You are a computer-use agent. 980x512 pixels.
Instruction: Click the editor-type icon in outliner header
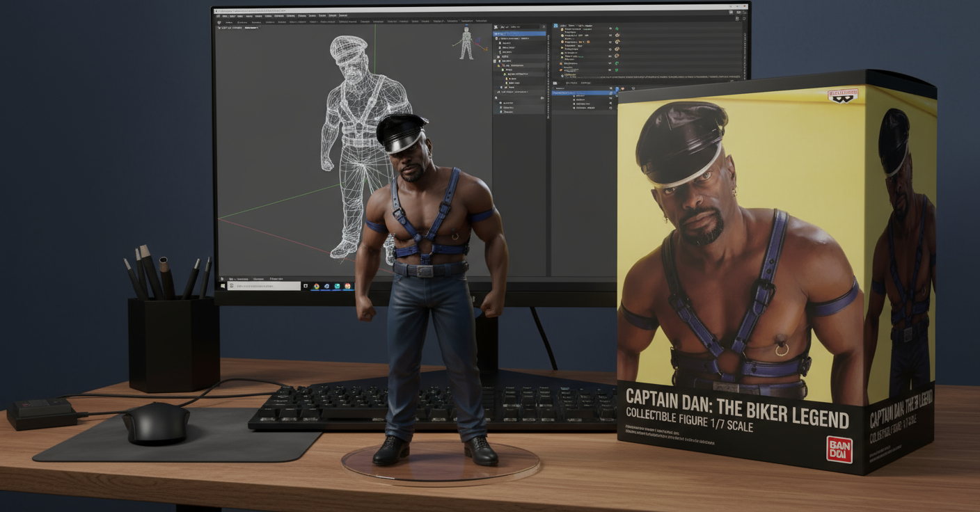[x=496, y=26]
